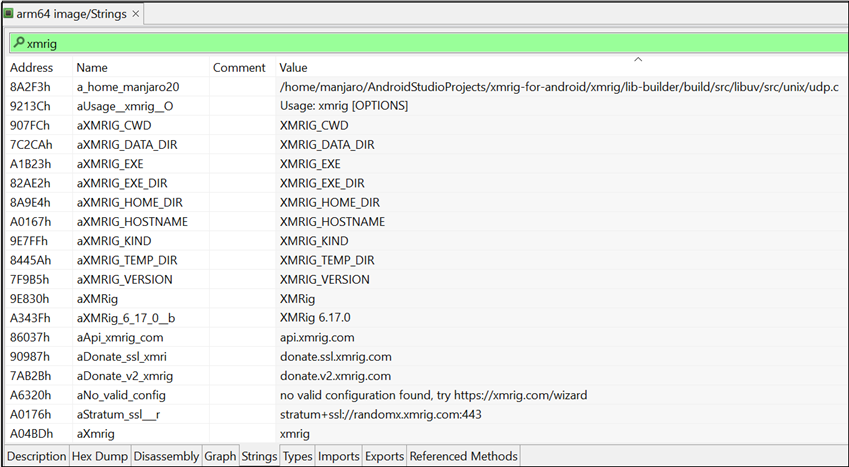
Task: Select address A0167h cell
Action: [30, 222]
